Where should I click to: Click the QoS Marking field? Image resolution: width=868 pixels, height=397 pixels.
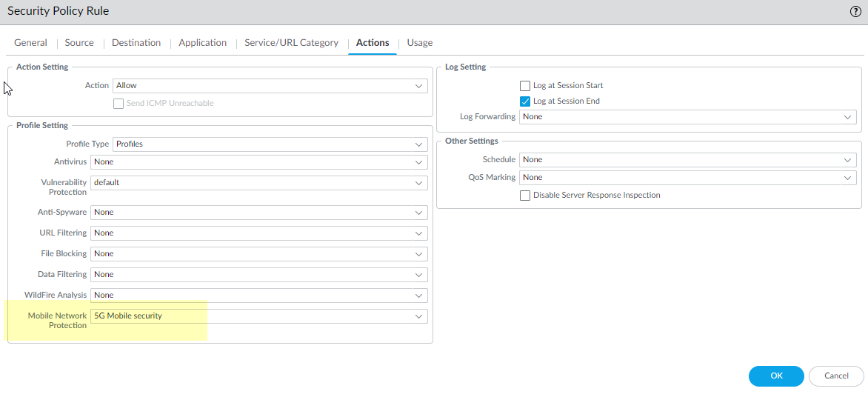click(x=687, y=178)
